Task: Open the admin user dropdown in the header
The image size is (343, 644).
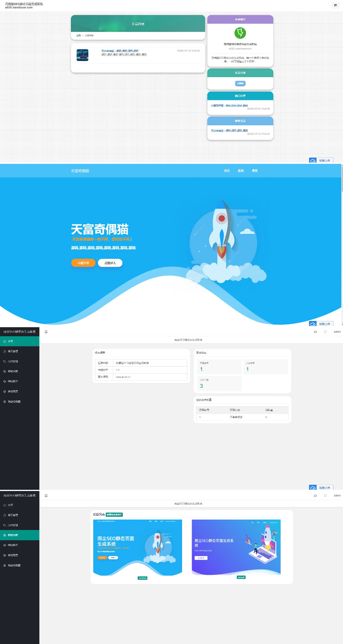Action: [337, 331]
